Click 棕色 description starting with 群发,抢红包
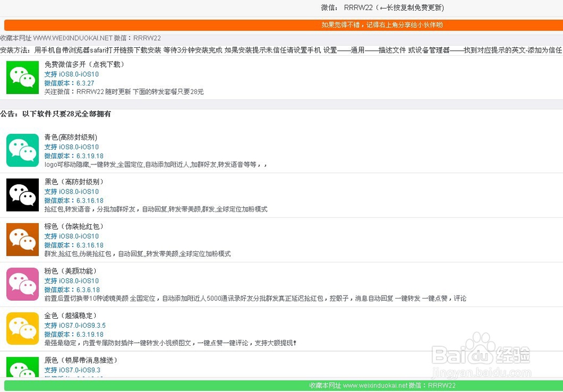Screen dimensions: 563x392 pyautogui.click(x=137, y=253)
